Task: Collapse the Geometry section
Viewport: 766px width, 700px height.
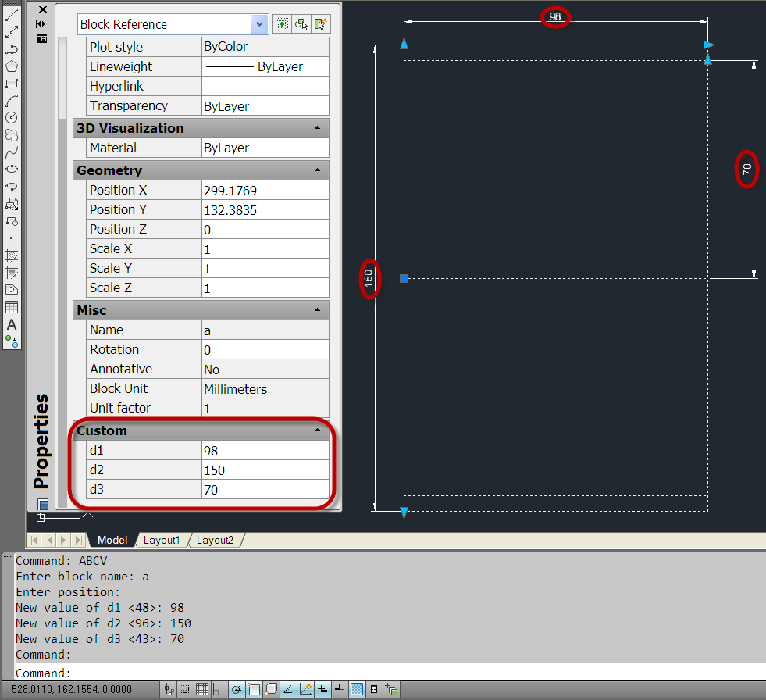Action: pos(318,170)
